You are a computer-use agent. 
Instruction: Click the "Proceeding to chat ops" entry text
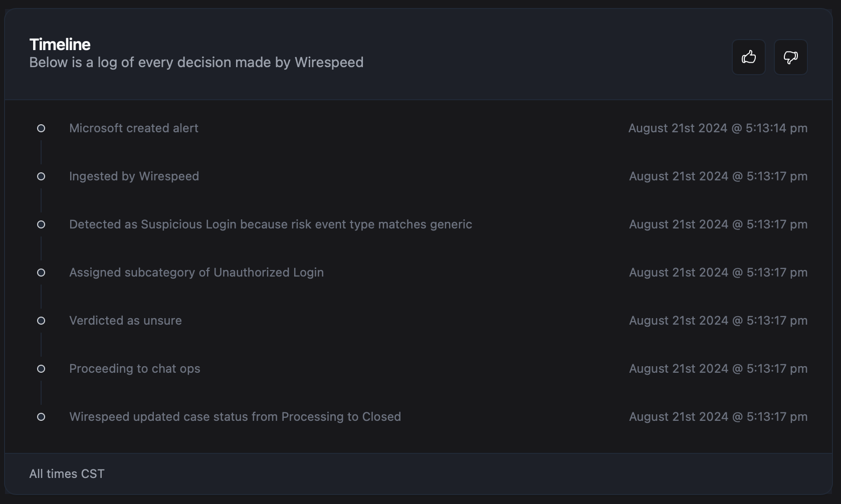[x=135, y=369]
